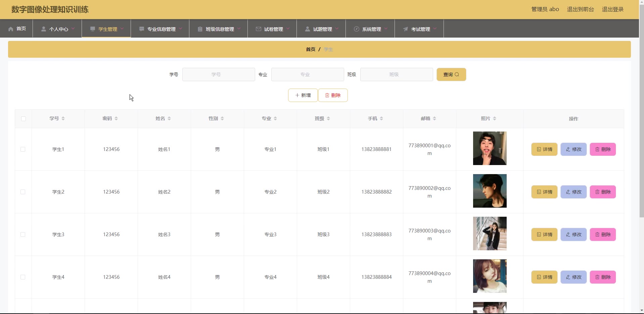The height and width of the screenshot is (314, 644).
Task: Click the envelope icon in 试卷管理 menu
Action: pos(259,29)
